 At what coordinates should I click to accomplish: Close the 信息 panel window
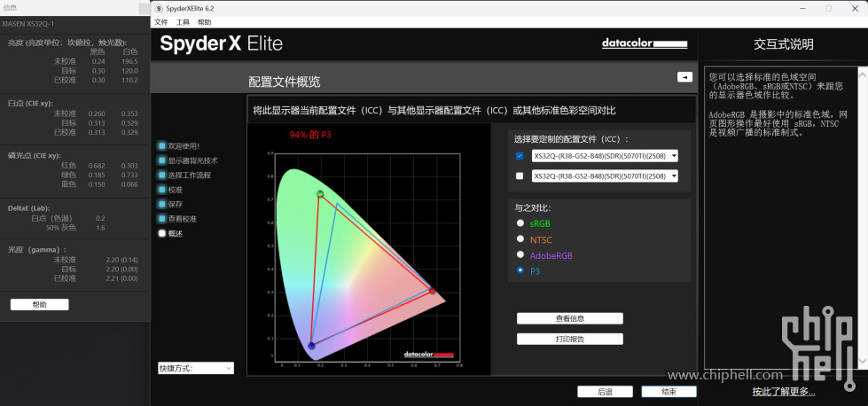[x=144, y=8]
